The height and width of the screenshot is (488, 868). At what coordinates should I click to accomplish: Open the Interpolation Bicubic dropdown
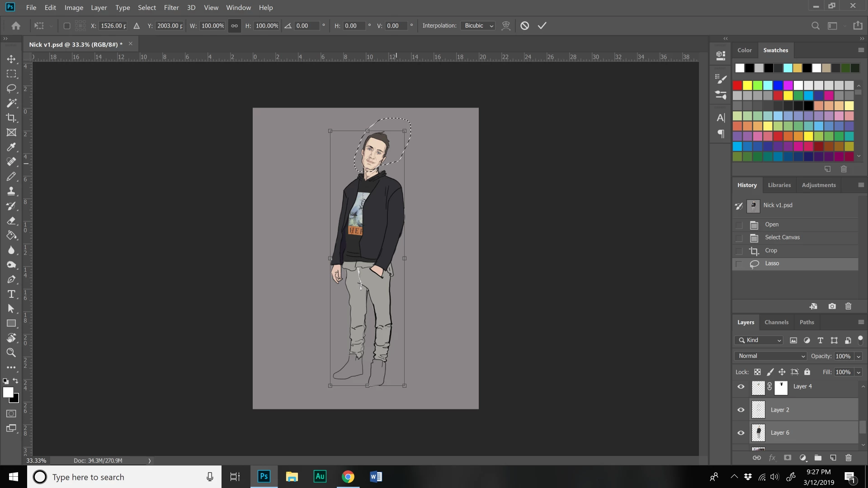479,26
